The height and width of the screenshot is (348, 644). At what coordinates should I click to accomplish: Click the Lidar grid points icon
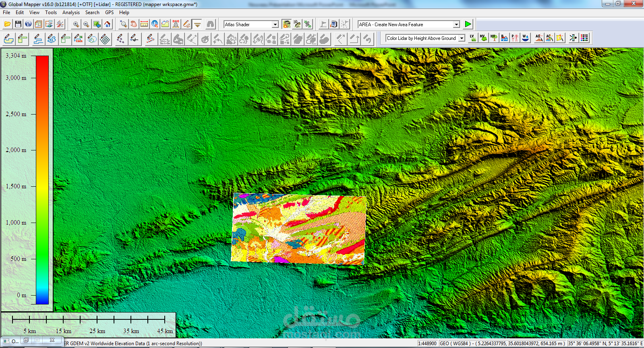pyautogui.click(x=584, y=38)
